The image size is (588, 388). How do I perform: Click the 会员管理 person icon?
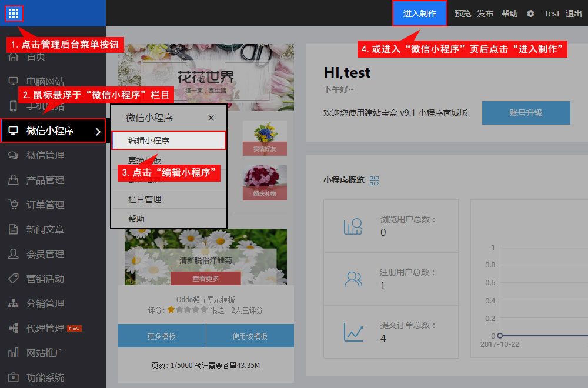pyautogui.click(x=13, y=255)
